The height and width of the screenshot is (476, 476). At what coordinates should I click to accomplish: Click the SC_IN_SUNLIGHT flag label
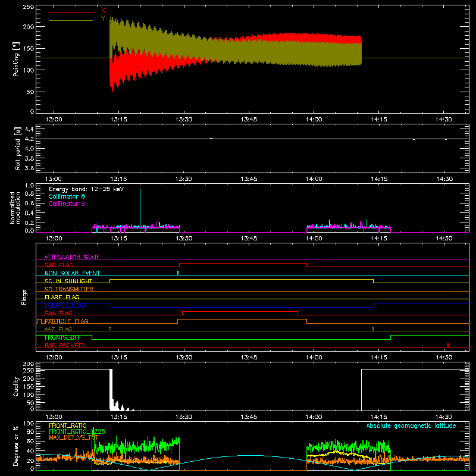point(68,281)
